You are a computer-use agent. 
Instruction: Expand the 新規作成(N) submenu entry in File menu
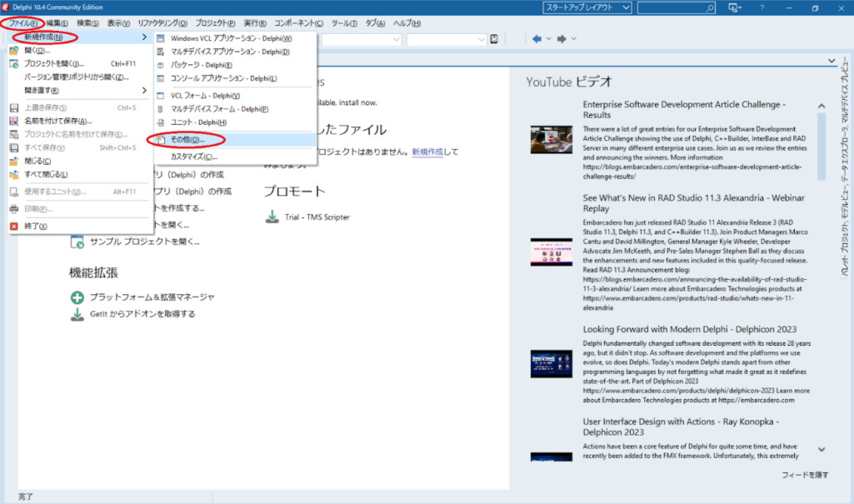click(x=79, y=37)
